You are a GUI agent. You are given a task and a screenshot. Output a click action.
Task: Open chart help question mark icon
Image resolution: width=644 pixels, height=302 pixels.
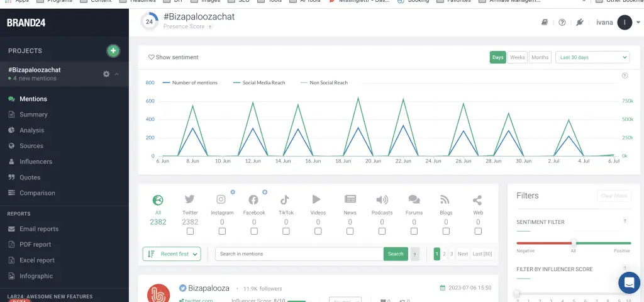click(x=625, y=75)
